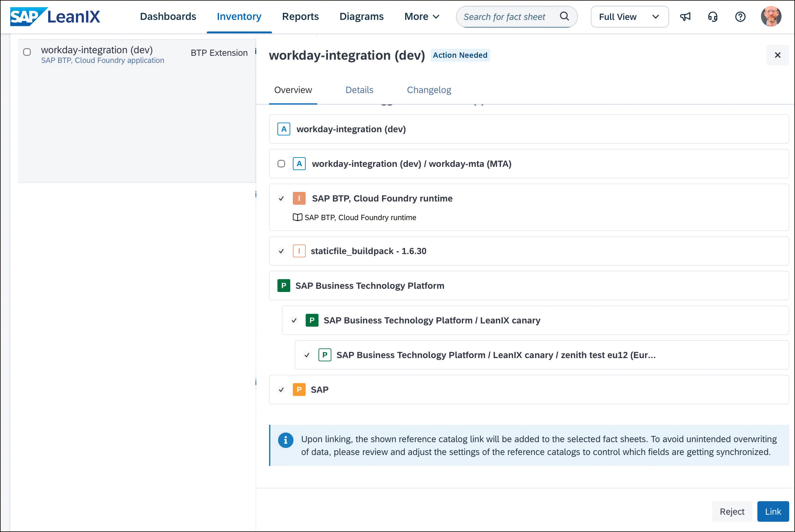This screenshot has width=795, height=532.
Task: Open the help question mark icon
Action: [x=740, y=17]
